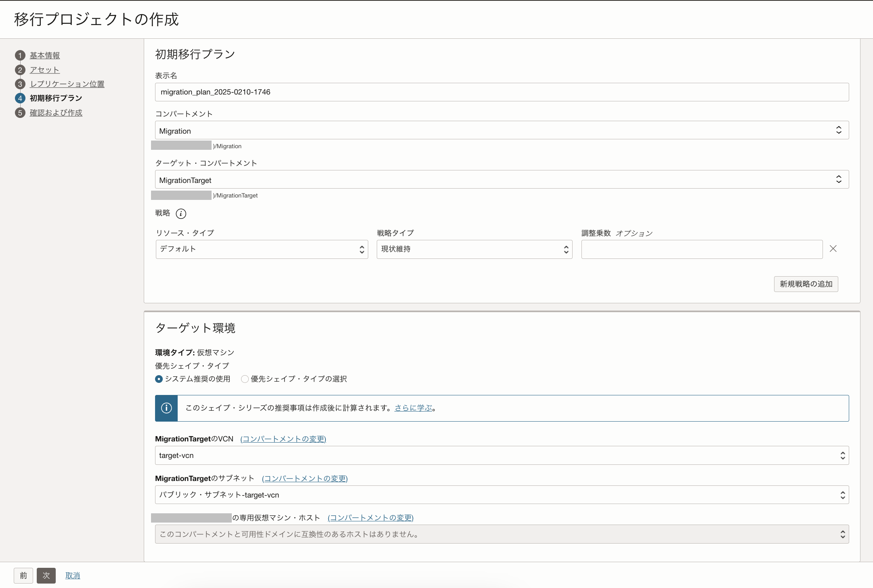Click the 次 button
This screenshot has width=873, height=588.
[46, 575]
